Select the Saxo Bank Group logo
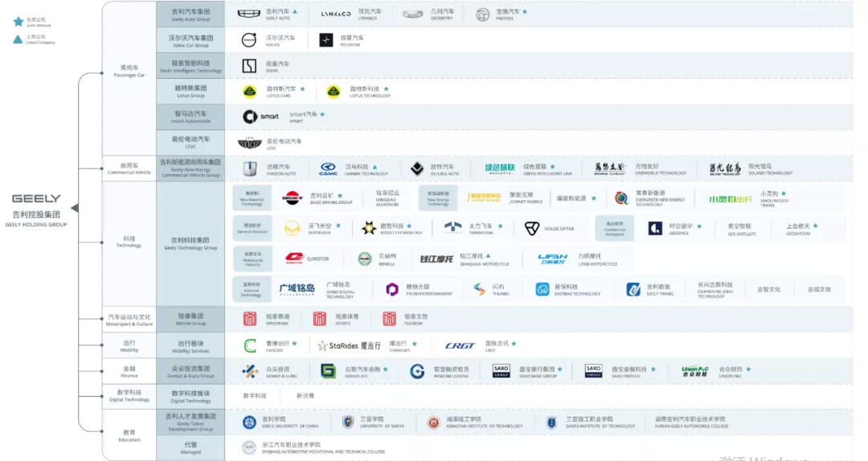This screenshot has width=868, height=461. click(501, 371)
